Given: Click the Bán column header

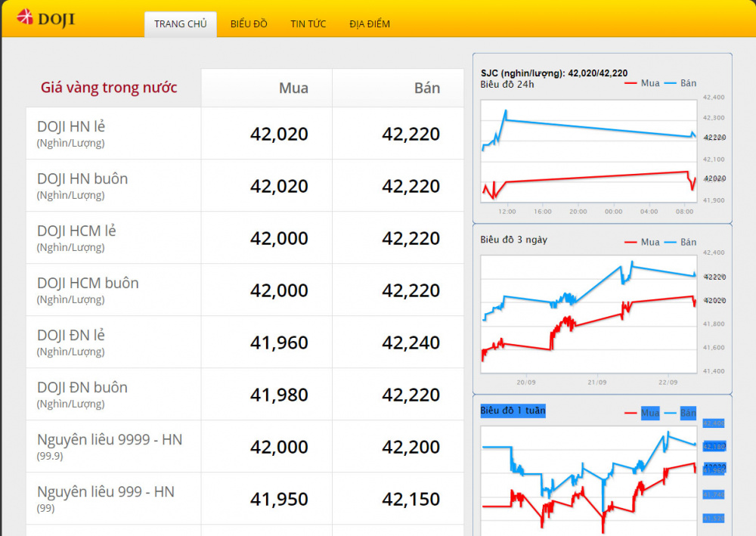Looking at the screenshot, I should 427,88.
